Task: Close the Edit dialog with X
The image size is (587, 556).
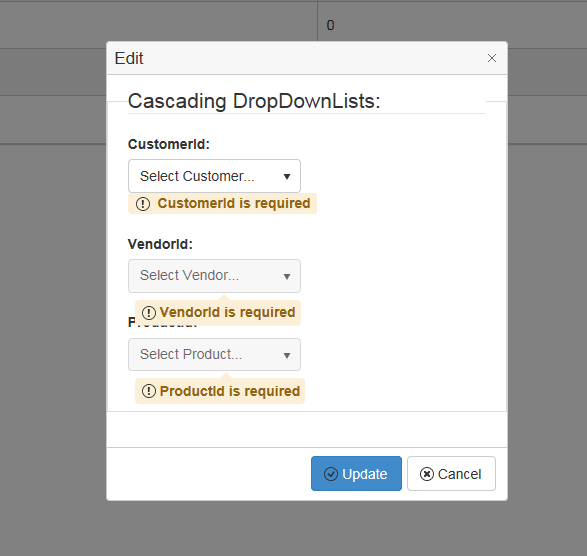Action: pyautogui.click(x=492, y=58)
